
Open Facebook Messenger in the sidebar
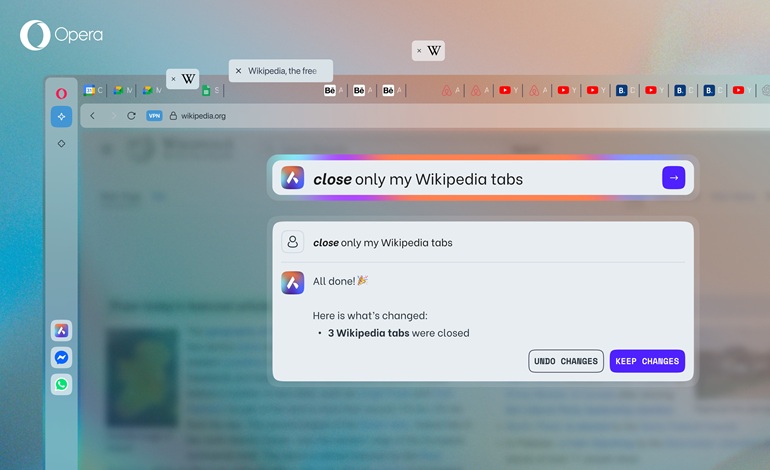point(61,358)
